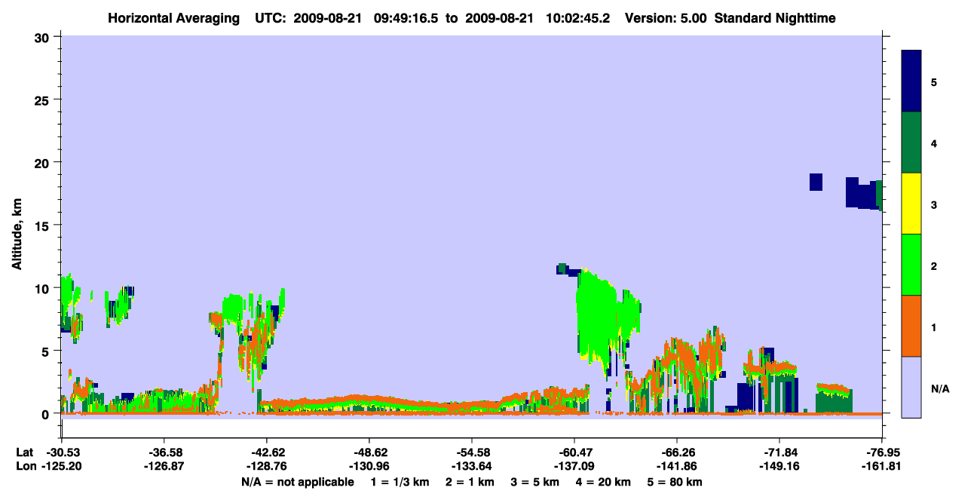Click the start time '09:49:16.5' in title
Viewport: 980px width, 503px height.
click(x=406, y=18)
